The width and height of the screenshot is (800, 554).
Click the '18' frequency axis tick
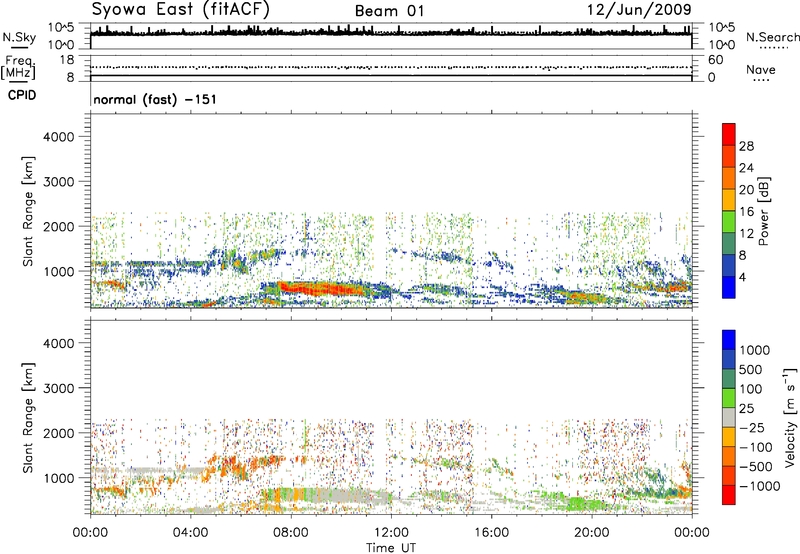[x=67, y=60]
